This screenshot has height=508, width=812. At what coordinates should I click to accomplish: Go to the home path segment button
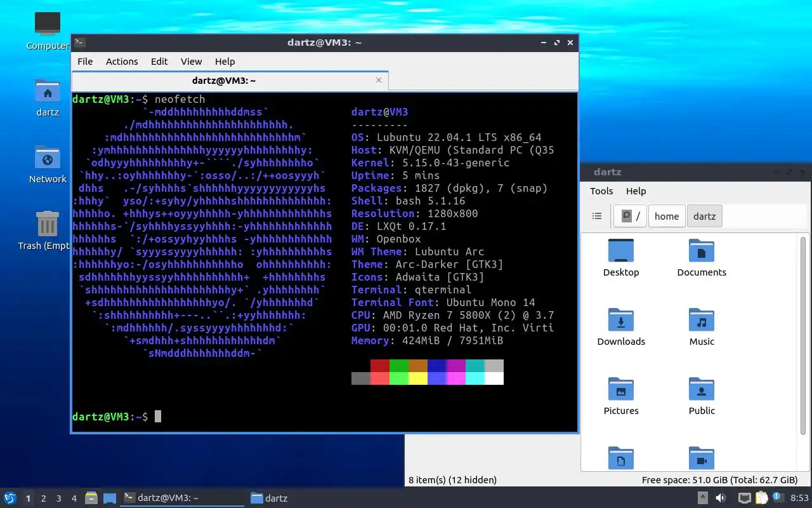(667, 216)
